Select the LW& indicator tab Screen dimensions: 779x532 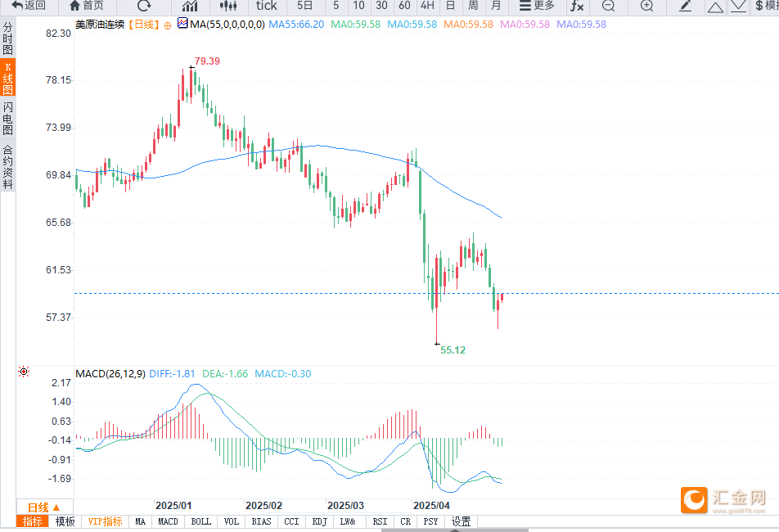348,521
